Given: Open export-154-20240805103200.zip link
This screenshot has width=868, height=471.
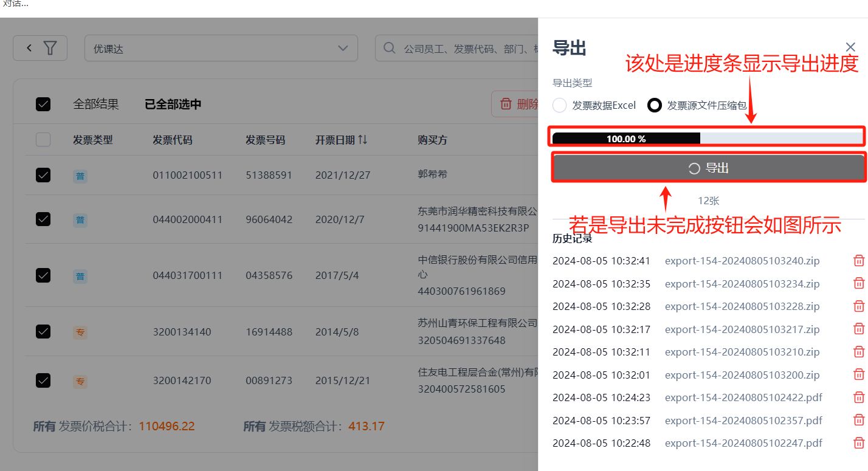Looking at the screenshot, I should (x=742, y=375).
